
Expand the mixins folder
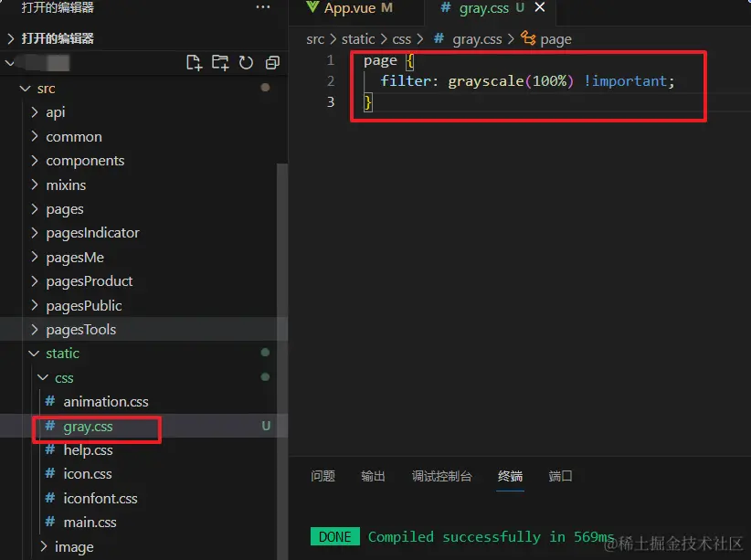click(x=35, y=185)
